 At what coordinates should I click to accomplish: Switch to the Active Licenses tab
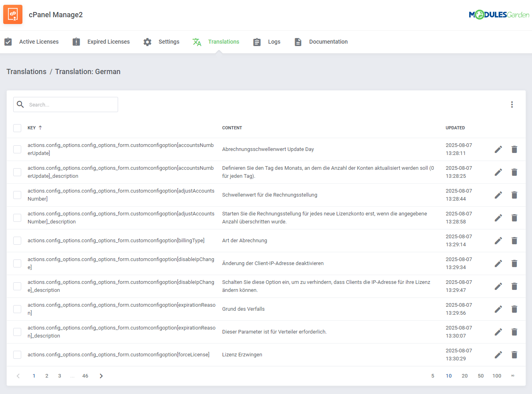click(x=39, y=42)
